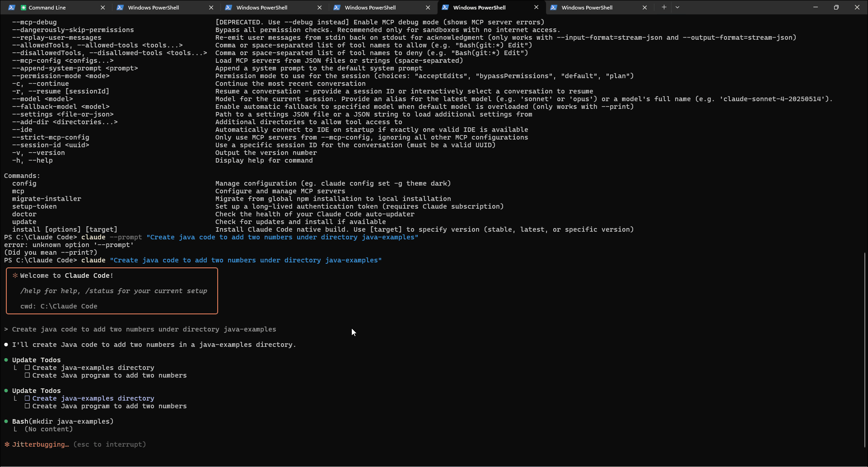Click '--strict-mcp-config' option text

coord(51,137)
